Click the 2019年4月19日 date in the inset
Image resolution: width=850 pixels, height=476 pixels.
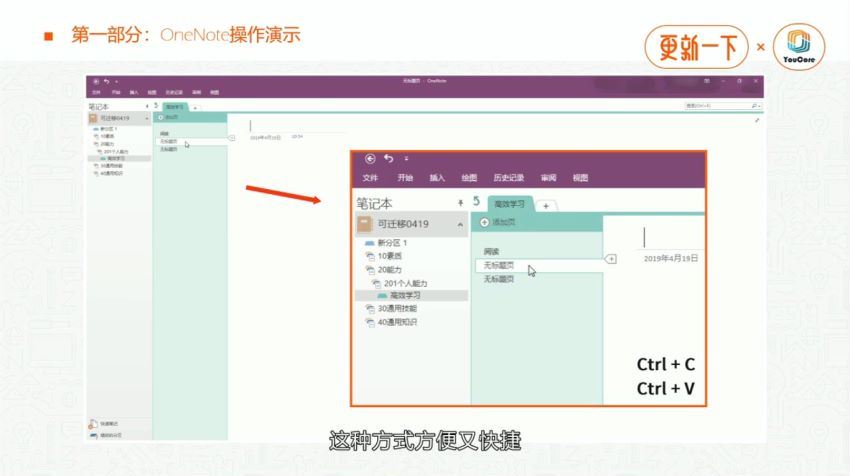(x=671, y=259)
